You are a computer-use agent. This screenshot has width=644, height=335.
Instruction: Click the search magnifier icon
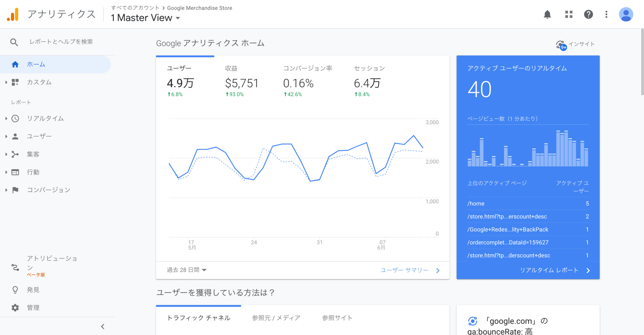coord(14,42)
